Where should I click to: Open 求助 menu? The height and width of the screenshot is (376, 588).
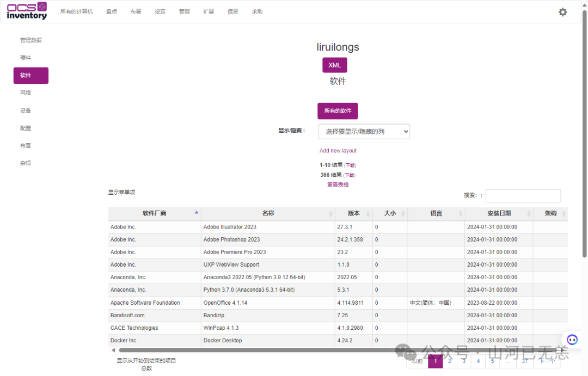pos(257,11)
